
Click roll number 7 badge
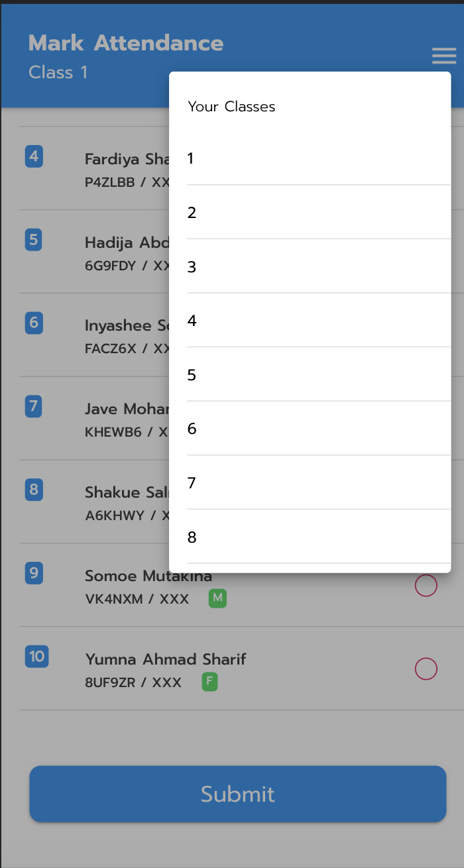[x=34, y=406]
